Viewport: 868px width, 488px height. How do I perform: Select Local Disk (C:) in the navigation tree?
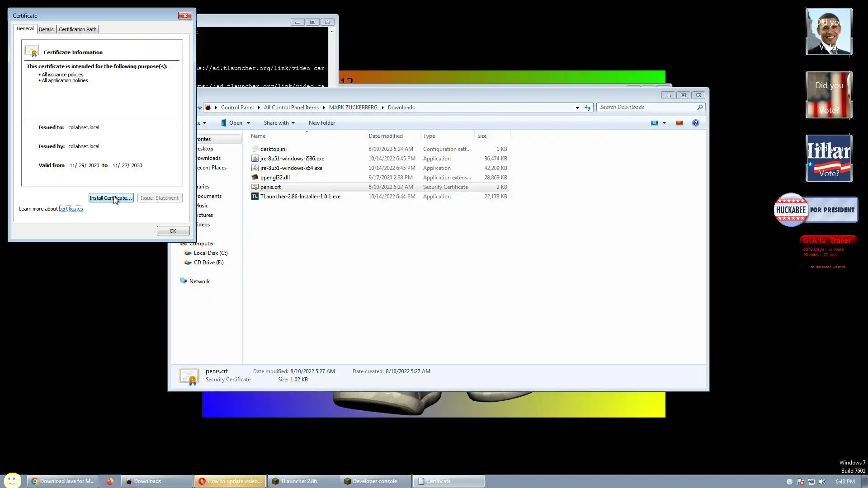[x=210, y=253]
